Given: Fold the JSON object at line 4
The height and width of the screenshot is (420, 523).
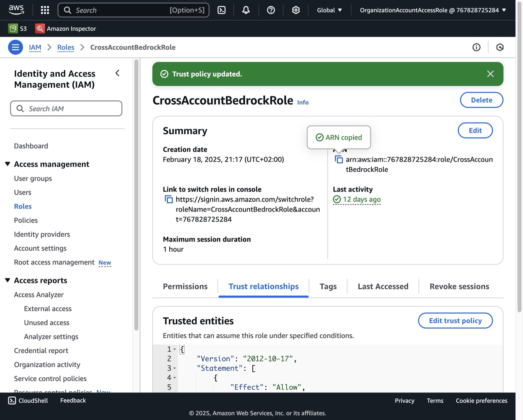Looking at the screenshot, I should (x=175, y=378).
